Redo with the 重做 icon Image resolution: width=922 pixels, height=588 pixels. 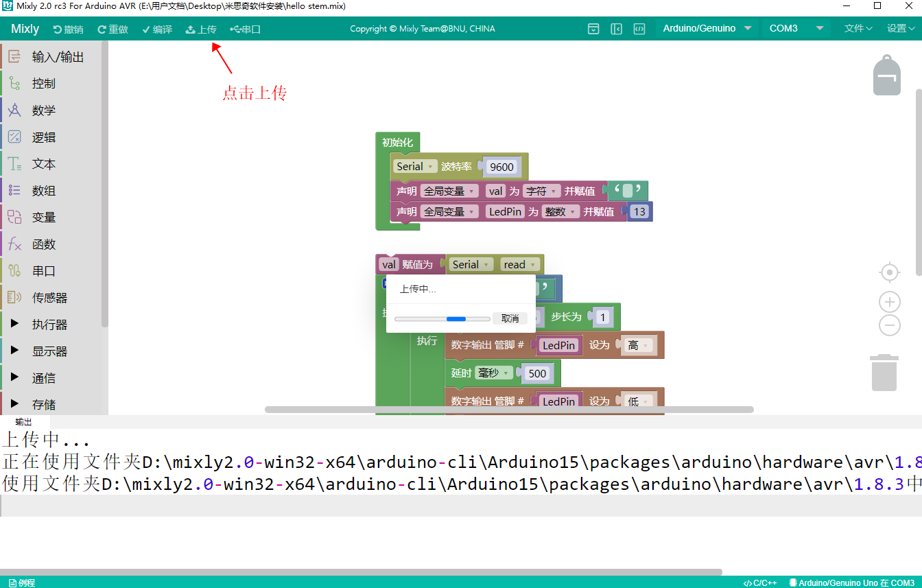coord(113,30)
